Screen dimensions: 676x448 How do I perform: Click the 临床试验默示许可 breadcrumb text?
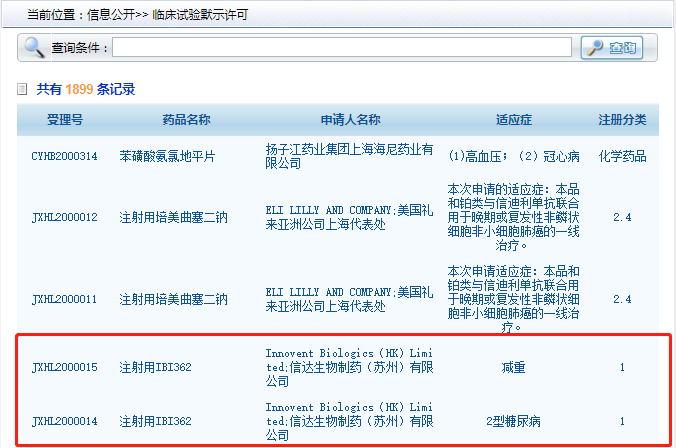(200, 15)
